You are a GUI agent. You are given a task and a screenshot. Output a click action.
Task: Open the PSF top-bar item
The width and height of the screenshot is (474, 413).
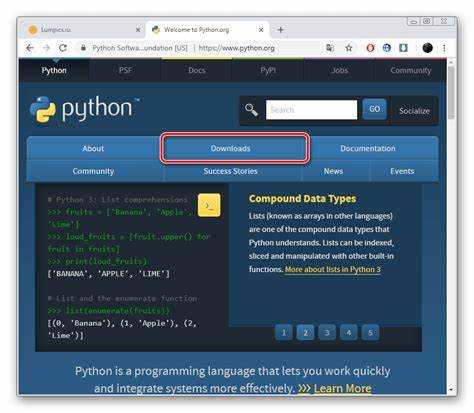pos(125,70)
